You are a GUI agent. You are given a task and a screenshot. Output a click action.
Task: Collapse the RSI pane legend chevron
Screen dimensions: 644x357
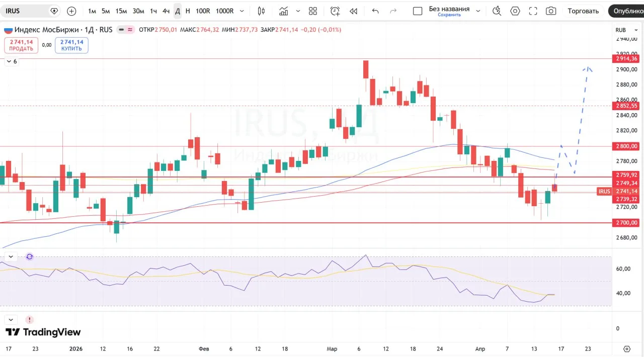(x=11, y=256)
